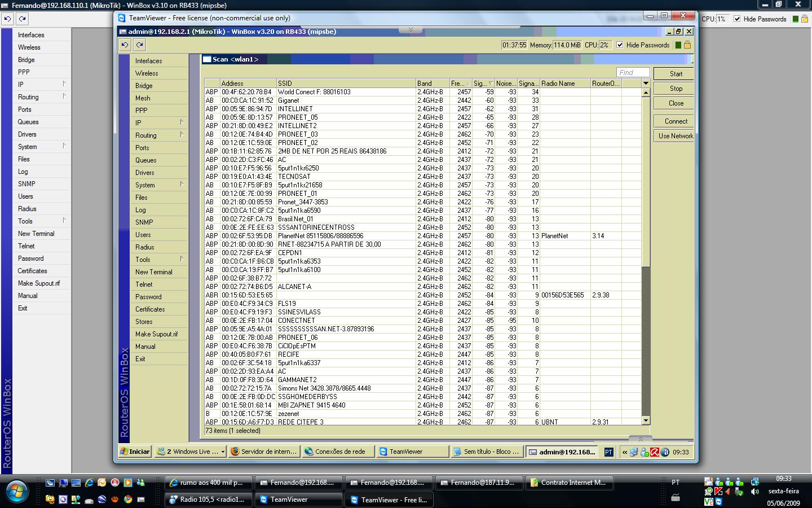Image resolution: width=812 pixels, height=508 pixels.
Task: Switch to the Contrato Internet taskbar item
Action: click(568, 483)
